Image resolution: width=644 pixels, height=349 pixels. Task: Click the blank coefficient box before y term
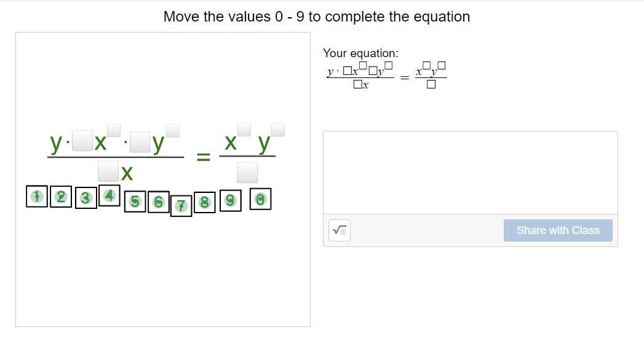(140, 143)
